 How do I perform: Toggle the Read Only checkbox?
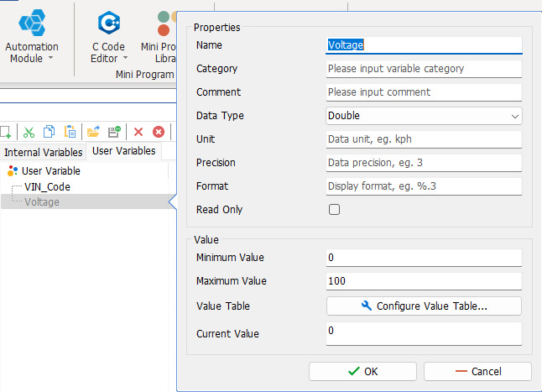click(x=334, y=210)
